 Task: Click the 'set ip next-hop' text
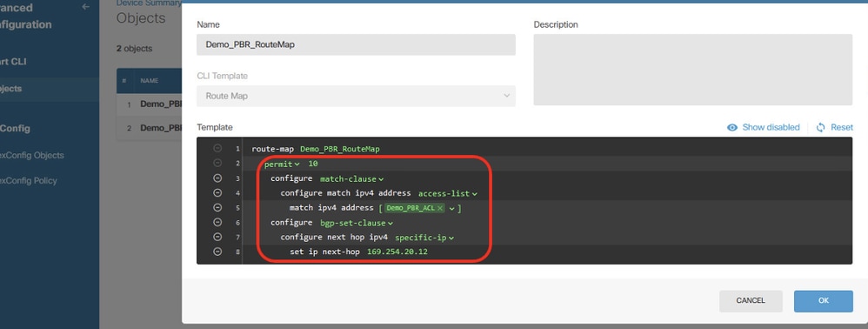click(x=324, y=252)
